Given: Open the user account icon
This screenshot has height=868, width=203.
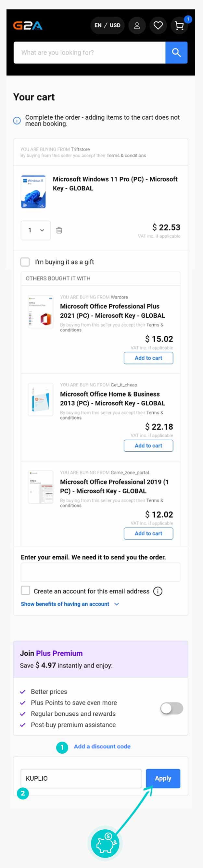Looking at the screenshot, I should pyautogui.click(x=137, y=25).
